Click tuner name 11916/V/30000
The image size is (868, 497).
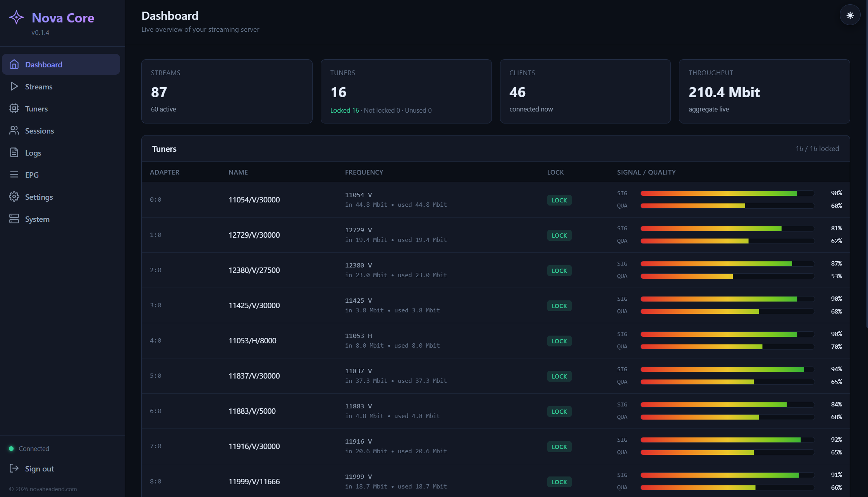254,446
